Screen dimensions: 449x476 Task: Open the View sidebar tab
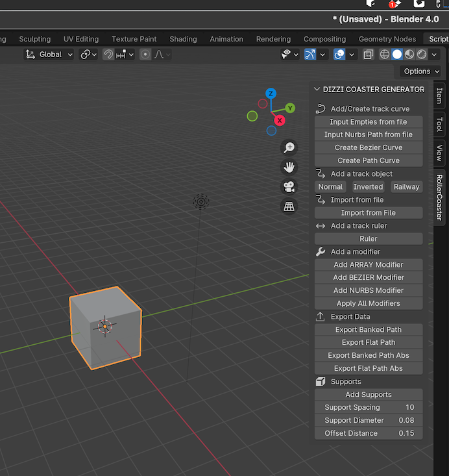[439, 153]
